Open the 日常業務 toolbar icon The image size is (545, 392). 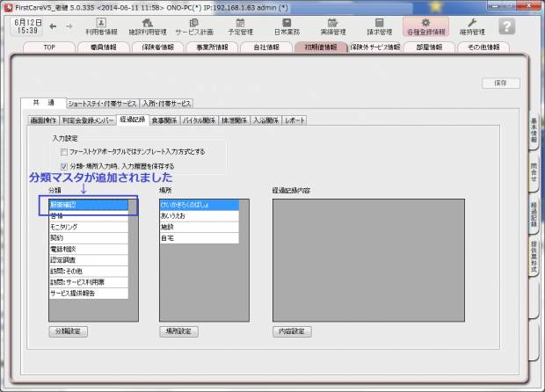click(287, 25)
